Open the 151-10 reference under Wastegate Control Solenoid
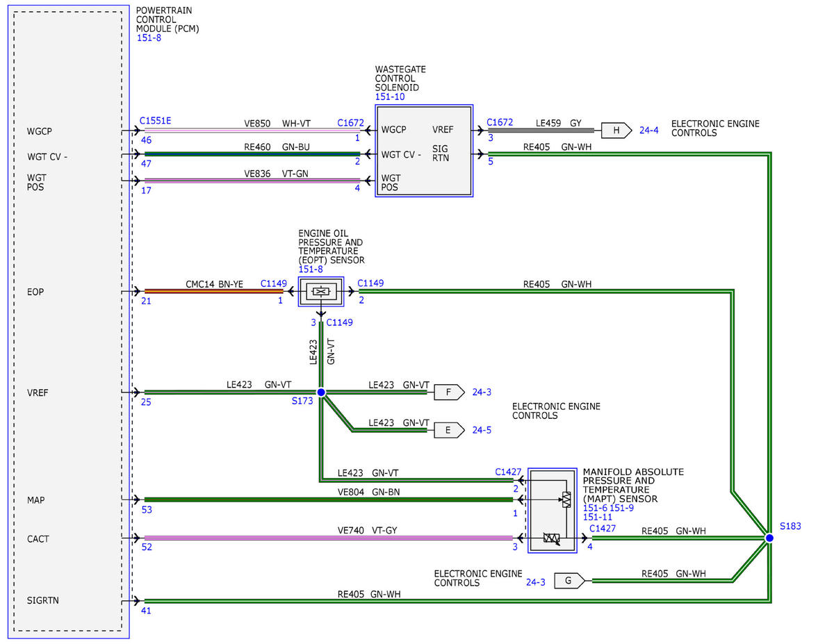 pos(390,97)
